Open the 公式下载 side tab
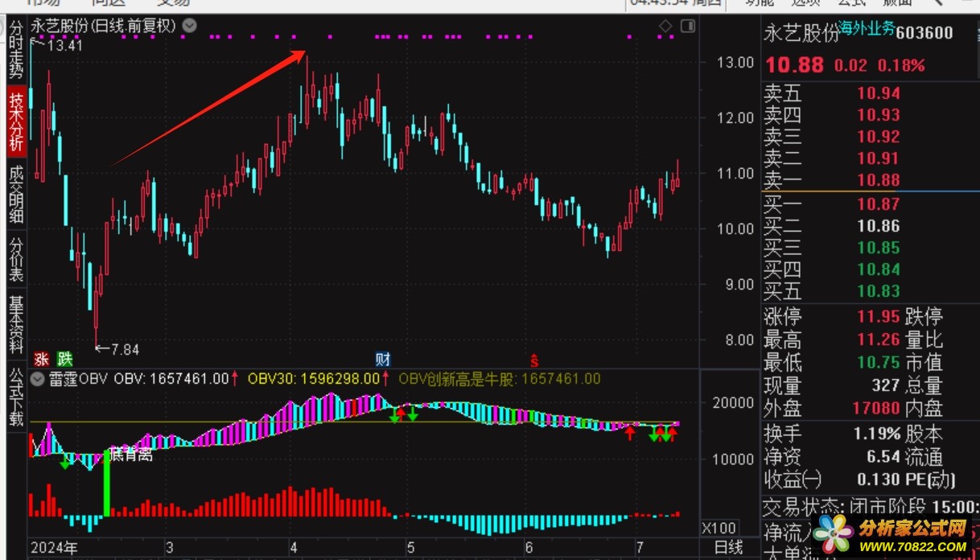This screenshot has height=560, width=980. coord(15,396)
